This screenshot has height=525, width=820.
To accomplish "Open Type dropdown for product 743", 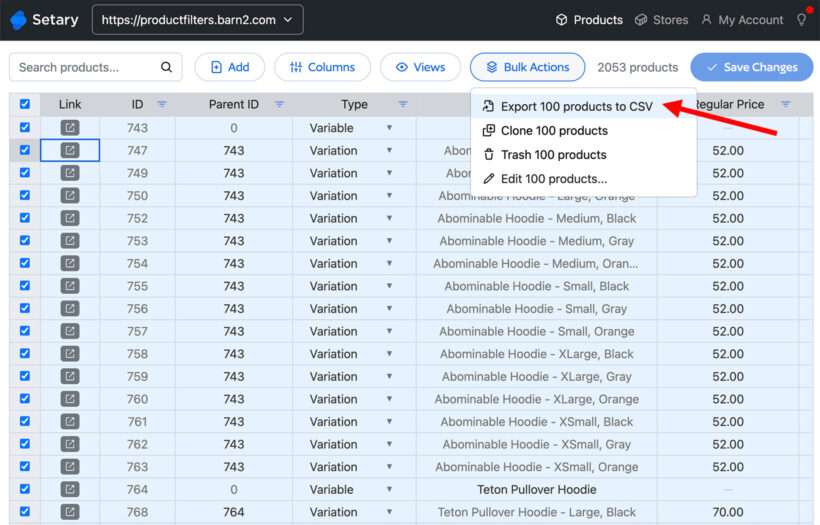I will coord(389,128).
